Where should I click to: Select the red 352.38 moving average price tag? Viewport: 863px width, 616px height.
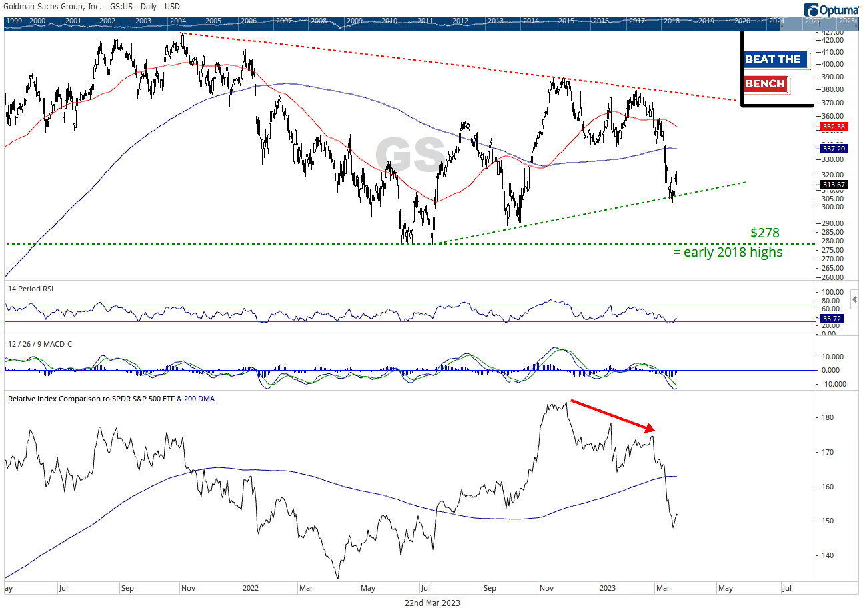834,127
